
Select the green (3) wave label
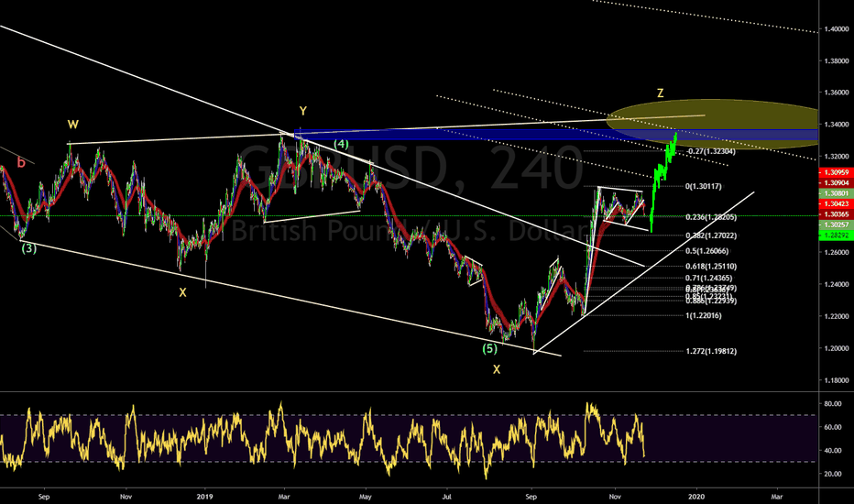(30, 247)
